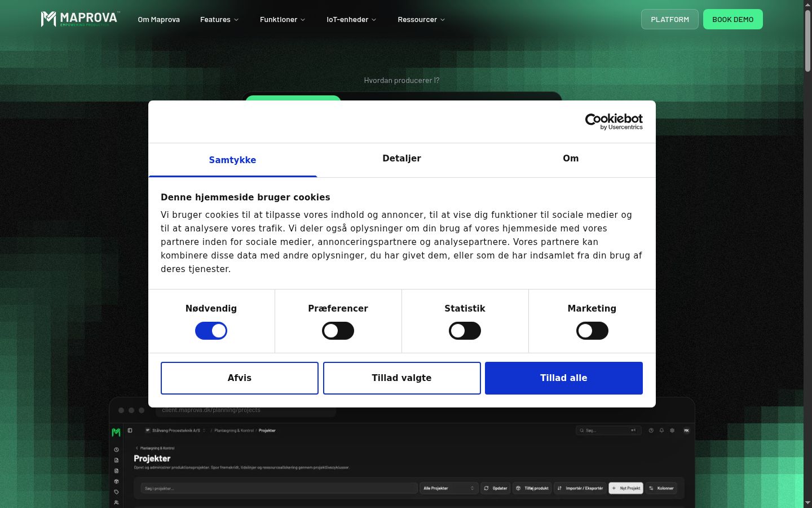Click the green M logo in app preview
This screenshot has height=508, width=812.
tap(116, 432)
